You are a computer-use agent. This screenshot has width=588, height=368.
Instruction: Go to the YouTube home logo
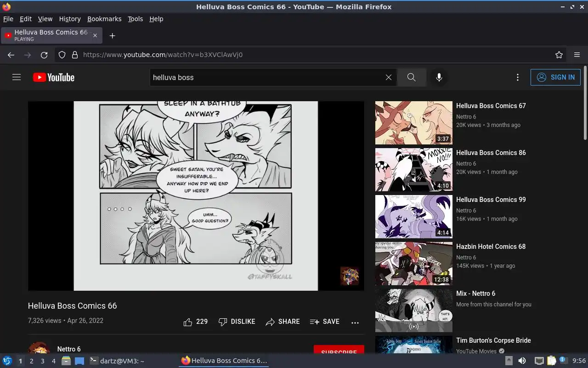pyautogui.click(x=54, y=77)
